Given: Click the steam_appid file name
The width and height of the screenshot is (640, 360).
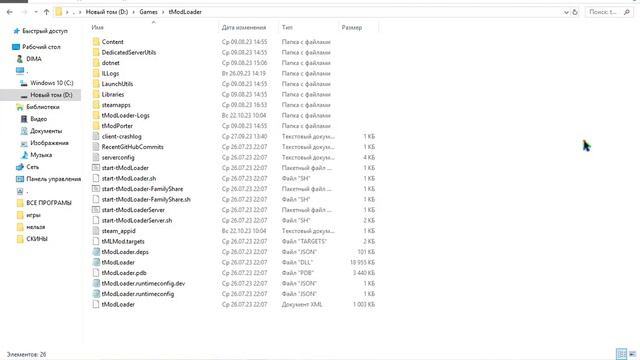Looking at the screenshot, I should (x=118, y=231).
